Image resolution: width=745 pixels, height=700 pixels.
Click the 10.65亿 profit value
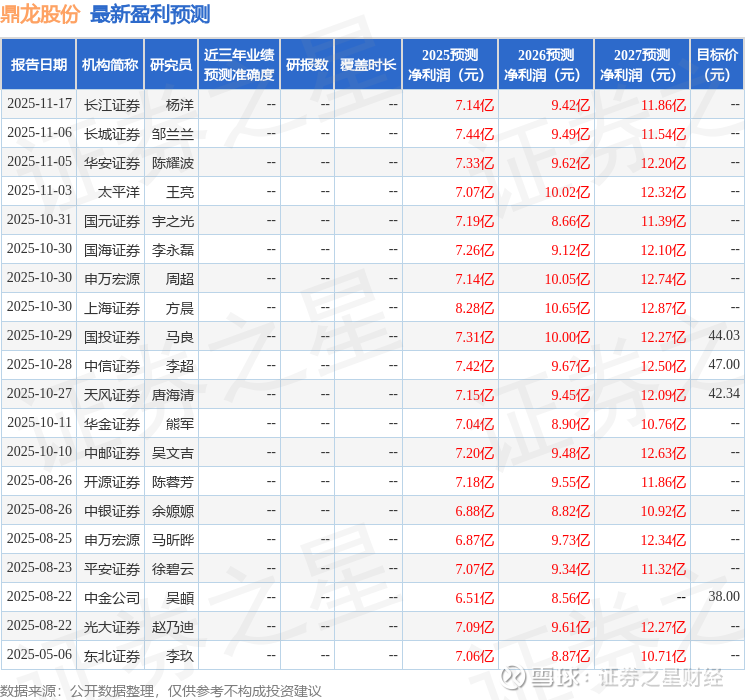click(567, 308)
